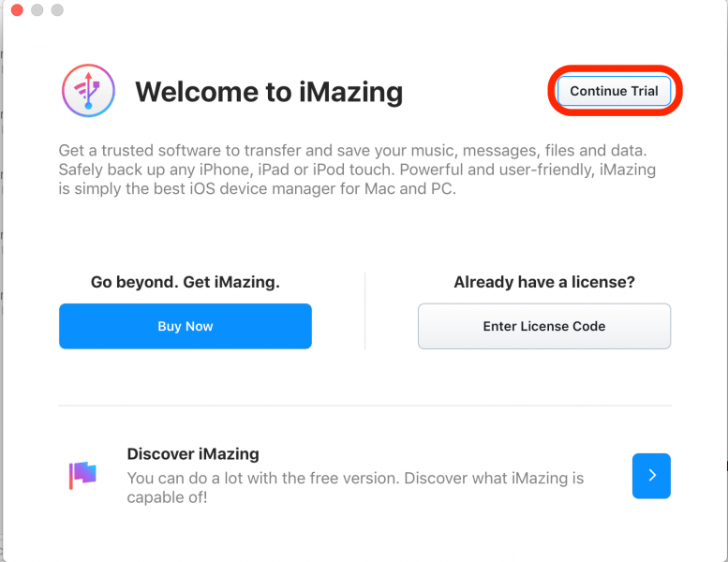Click the empty title bar area
Viewport: 728px width, 562px height.
point(375,10)
